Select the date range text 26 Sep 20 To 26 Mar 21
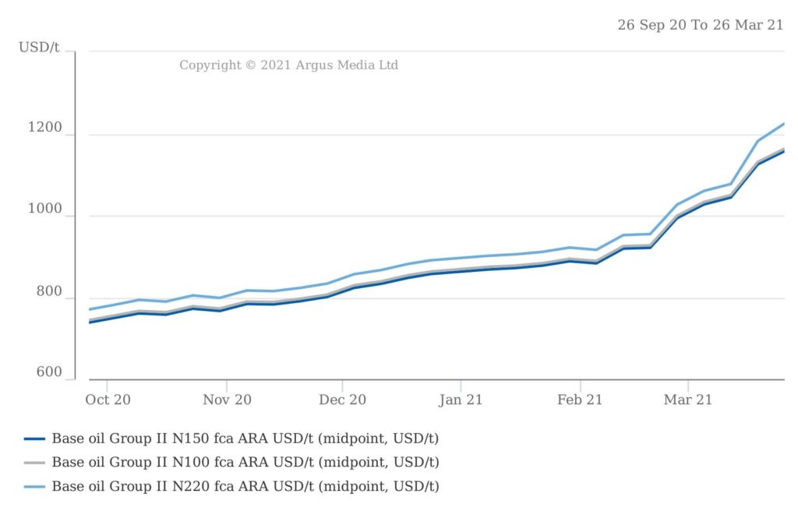Image resolution: width=798 pixels, height=532 pixels. tap(700, 25)
